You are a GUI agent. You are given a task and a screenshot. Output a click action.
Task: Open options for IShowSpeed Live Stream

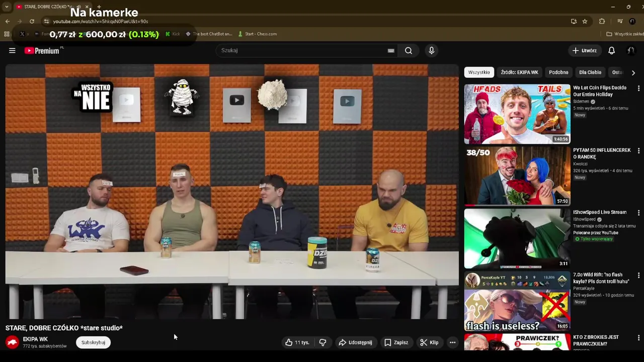pos(638,213)
